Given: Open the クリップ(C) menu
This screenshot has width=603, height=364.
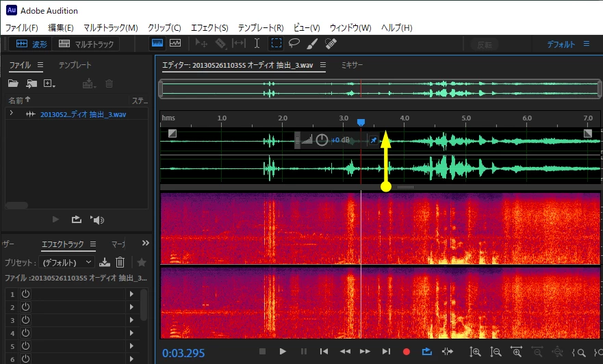Looking at the screenshot, I should click(164, 27).
